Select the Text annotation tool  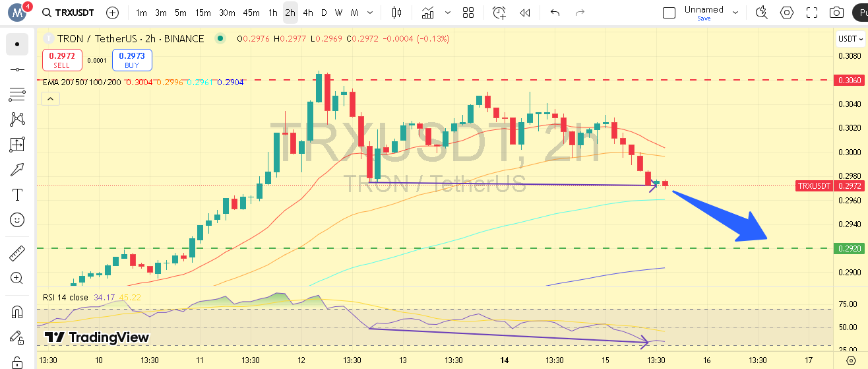(17, 195)
